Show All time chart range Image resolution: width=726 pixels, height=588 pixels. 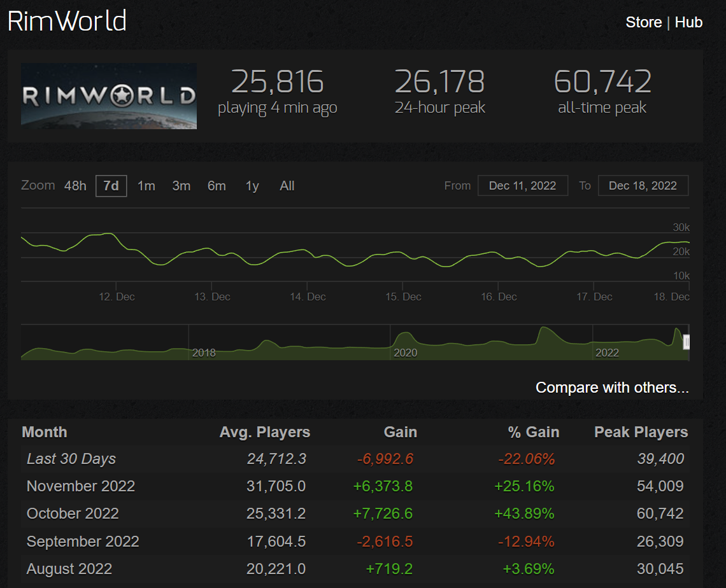287,186
